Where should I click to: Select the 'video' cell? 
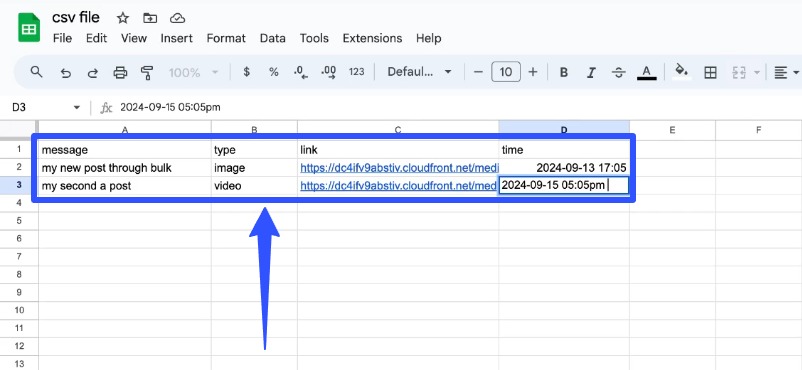pyautogui.click(x=254, y=186)
